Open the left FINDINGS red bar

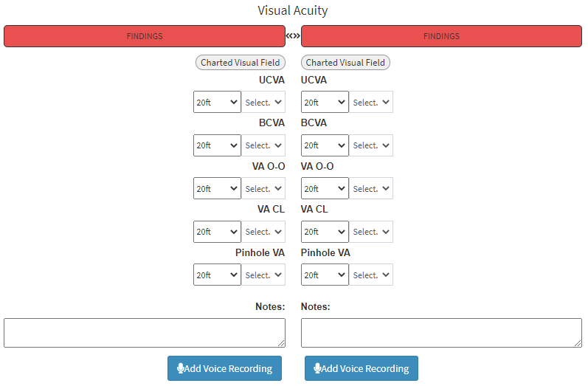point(145,36)
